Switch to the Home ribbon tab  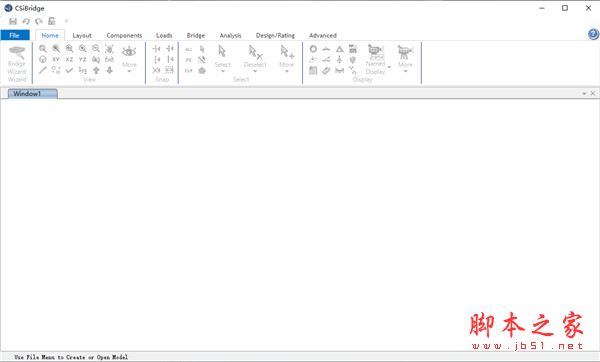(50, 35)
